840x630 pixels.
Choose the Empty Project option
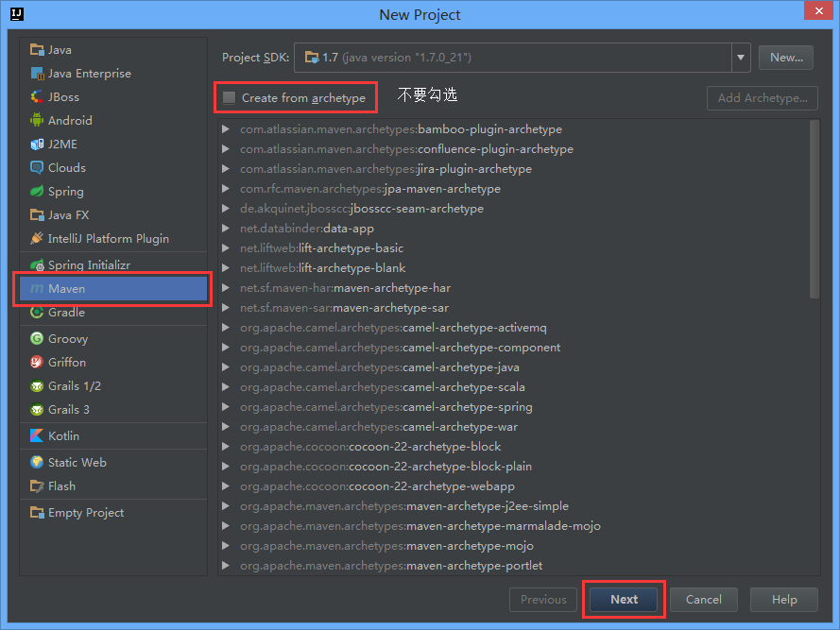(80, 512)
